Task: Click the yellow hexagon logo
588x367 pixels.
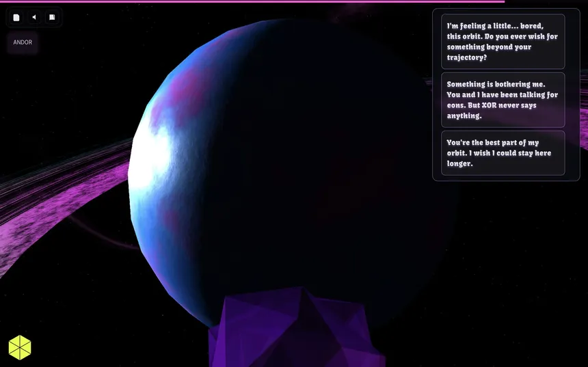Action: 20,347
